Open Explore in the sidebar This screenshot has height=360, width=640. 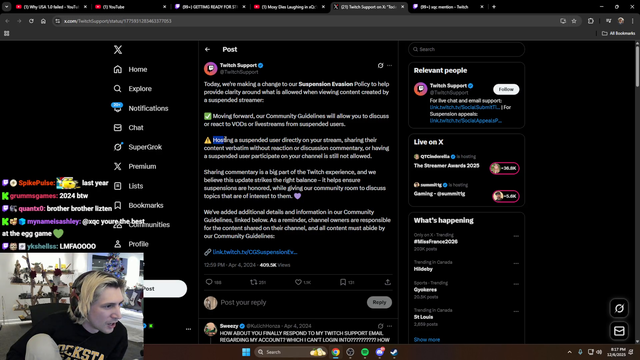[132, 89]
